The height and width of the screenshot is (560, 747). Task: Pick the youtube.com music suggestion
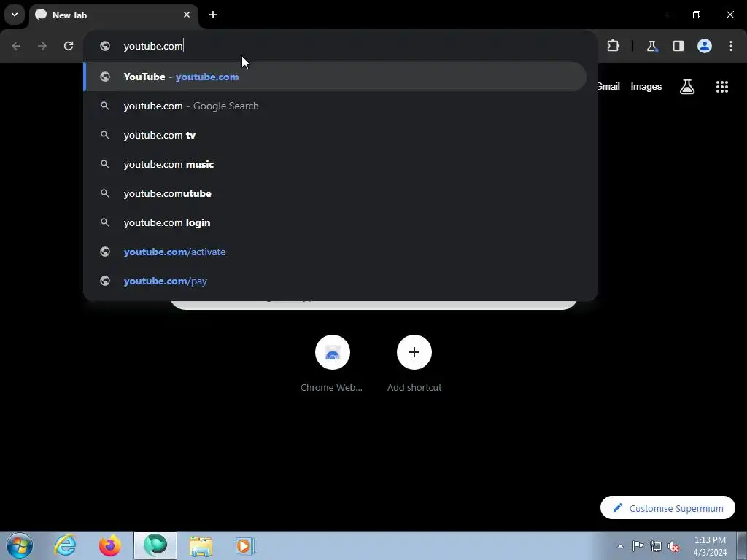[x=335, y=164]
